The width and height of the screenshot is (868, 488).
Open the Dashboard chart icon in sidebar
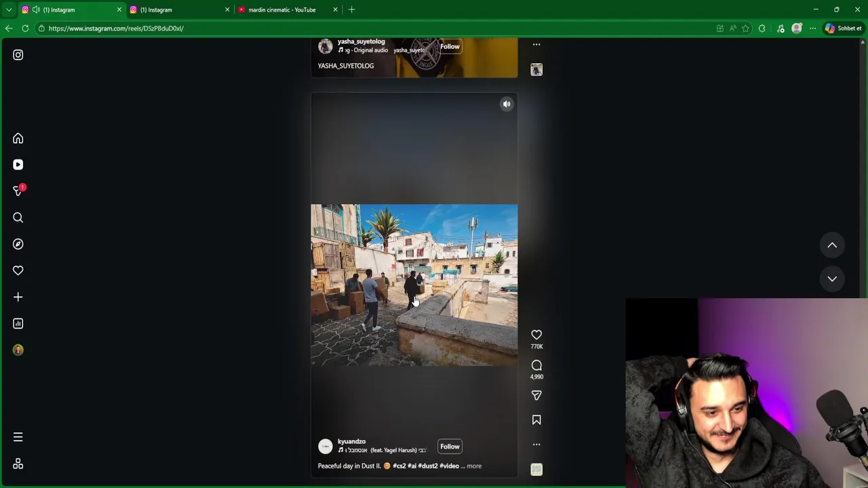18,323
